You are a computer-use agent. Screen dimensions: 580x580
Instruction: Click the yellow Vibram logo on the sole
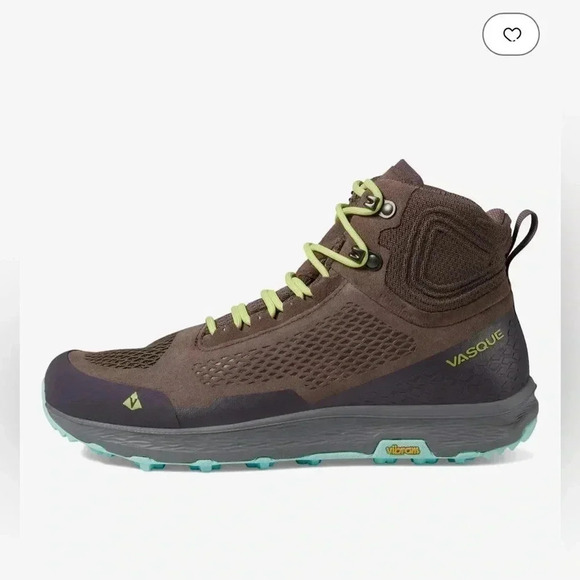[x=403, y=450]
